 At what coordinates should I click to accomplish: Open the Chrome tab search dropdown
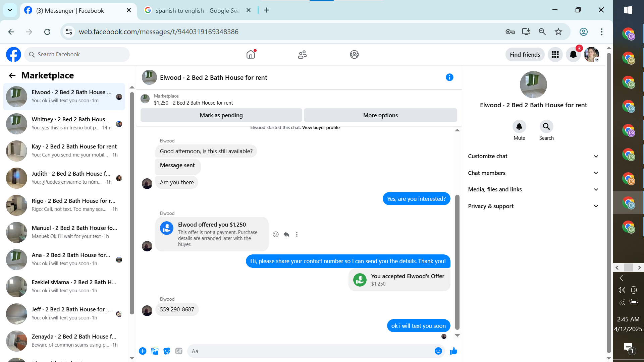10,10
